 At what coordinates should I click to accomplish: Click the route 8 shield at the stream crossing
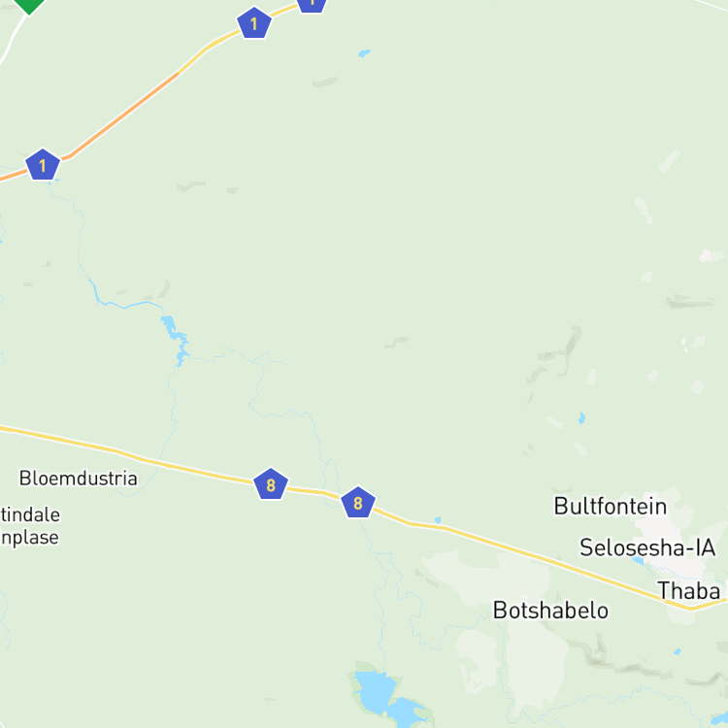(x=358, y=503)
